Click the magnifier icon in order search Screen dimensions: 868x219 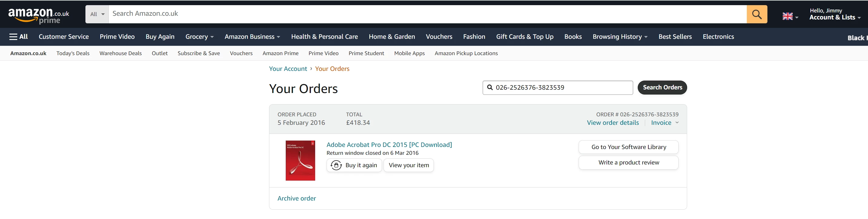[x=490, y=87]
